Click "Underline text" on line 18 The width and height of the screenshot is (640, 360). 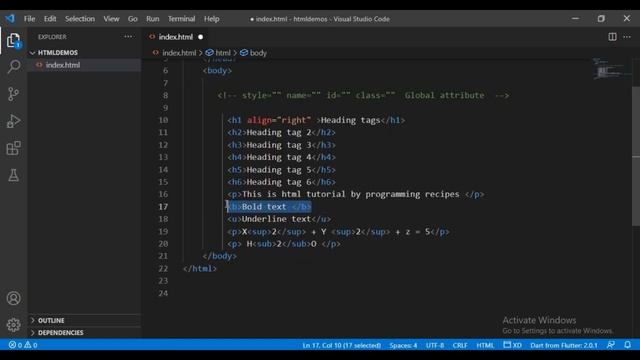tap(276, 219)
